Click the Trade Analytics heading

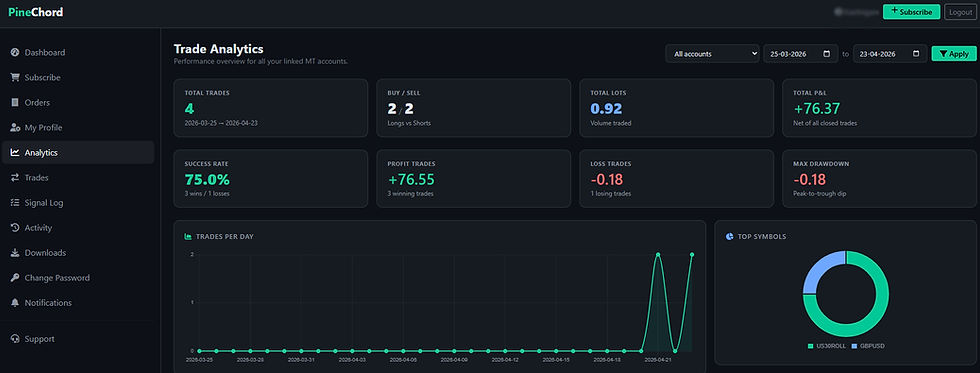pos(218,49)
